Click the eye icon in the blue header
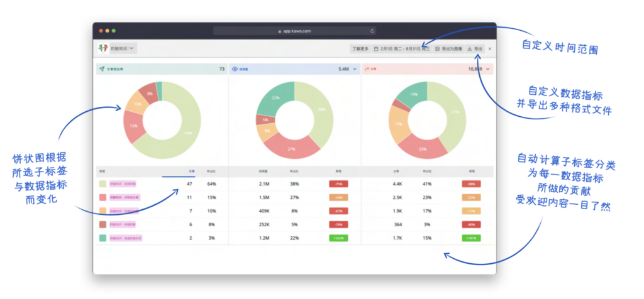Viewport: 644px width, 299px height. [235, 69]
